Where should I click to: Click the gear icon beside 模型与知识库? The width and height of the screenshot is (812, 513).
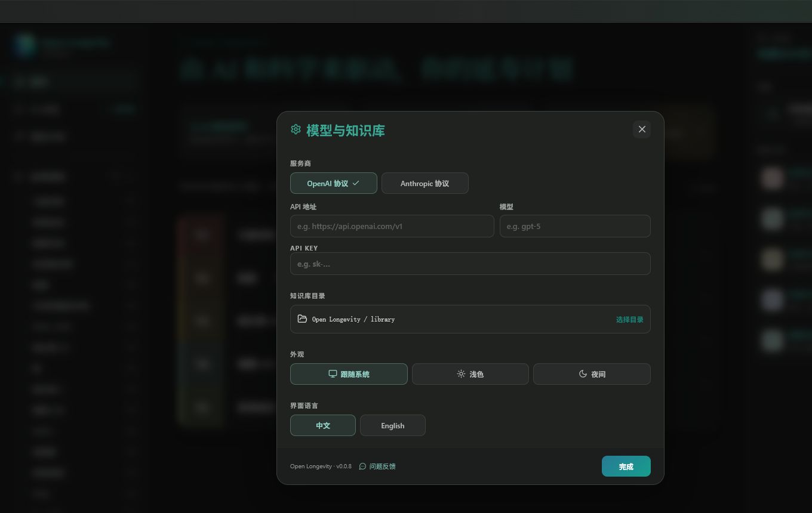[296, 129]
